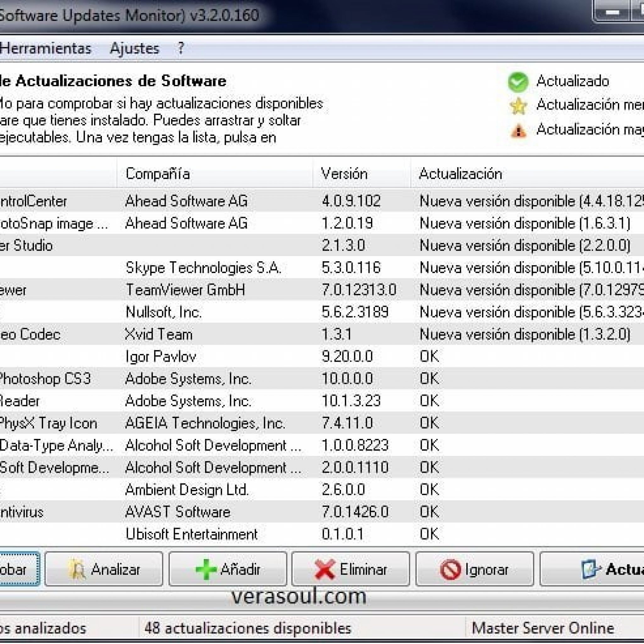The image size is (644, 644).
Task: Click version 5.3.0.116 cell
Action: [x=351, y=268]
